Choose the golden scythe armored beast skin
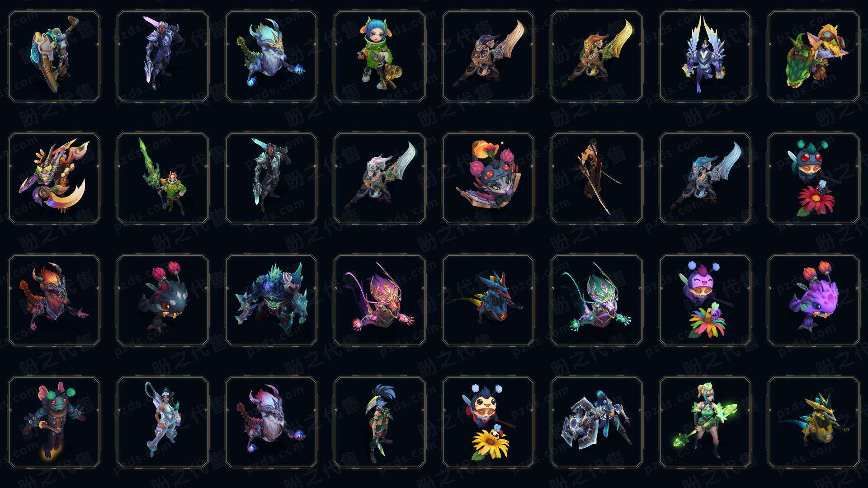This screenshot has height=488, width=868. [x=54, y=178]
